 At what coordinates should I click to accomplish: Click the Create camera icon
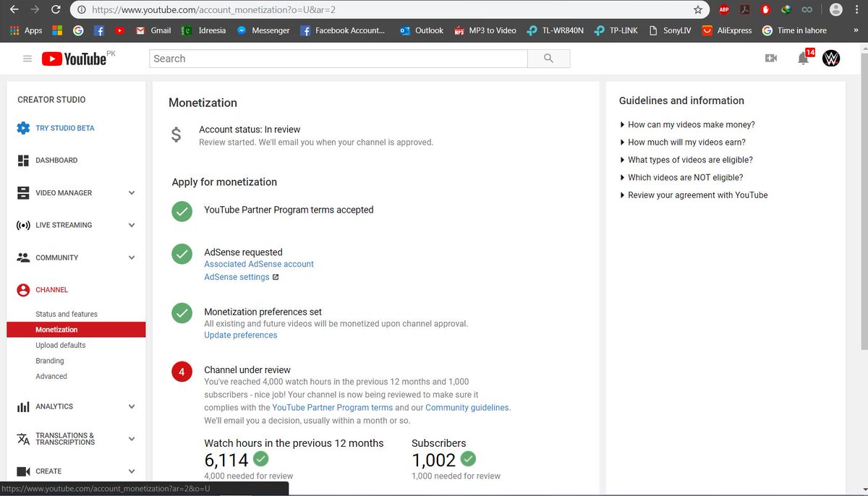tap(23, 471)
